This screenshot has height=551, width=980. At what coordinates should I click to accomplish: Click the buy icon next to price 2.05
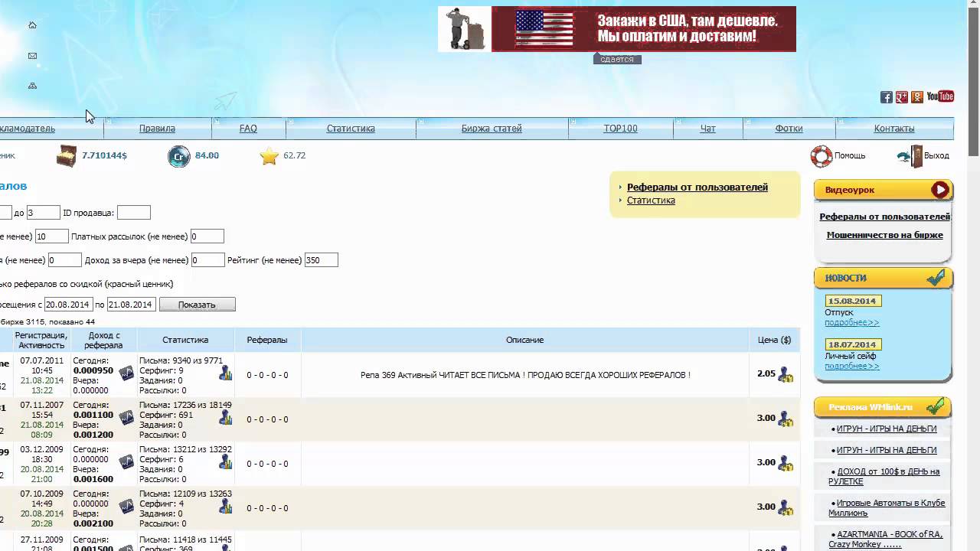pyautogui.click(x=786, y=375)
